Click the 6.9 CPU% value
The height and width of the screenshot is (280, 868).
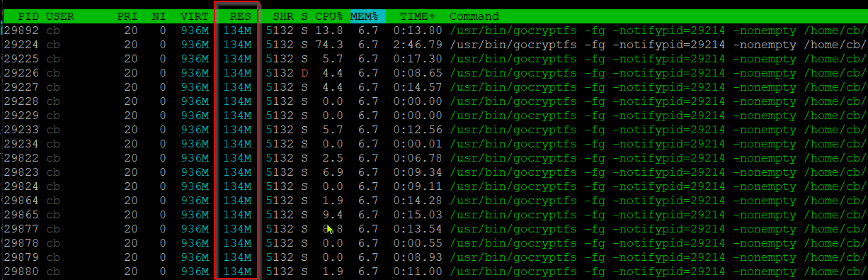tap(333, 172)
